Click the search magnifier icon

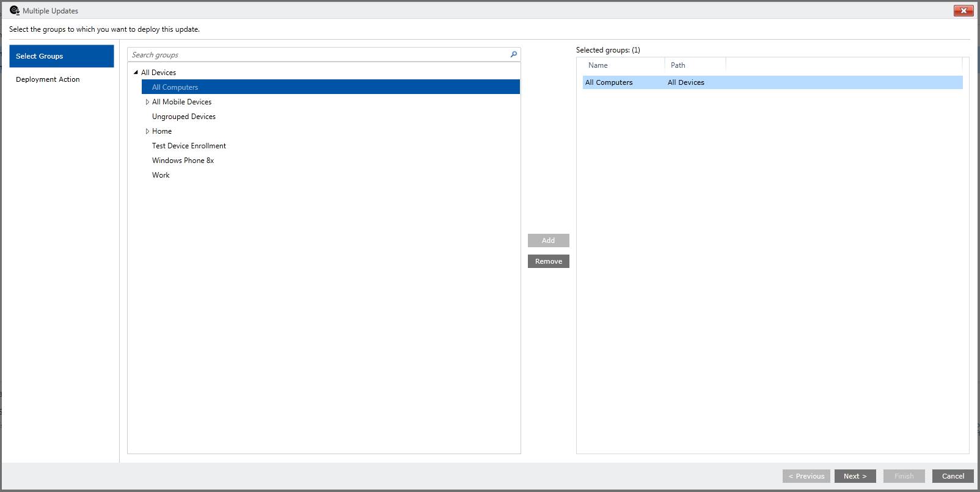pos(513,54)
